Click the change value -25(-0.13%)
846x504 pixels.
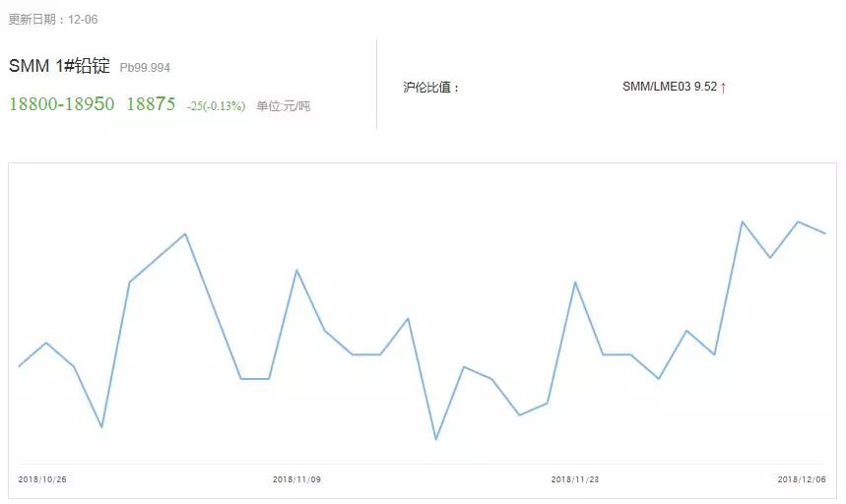pos(216,106)
